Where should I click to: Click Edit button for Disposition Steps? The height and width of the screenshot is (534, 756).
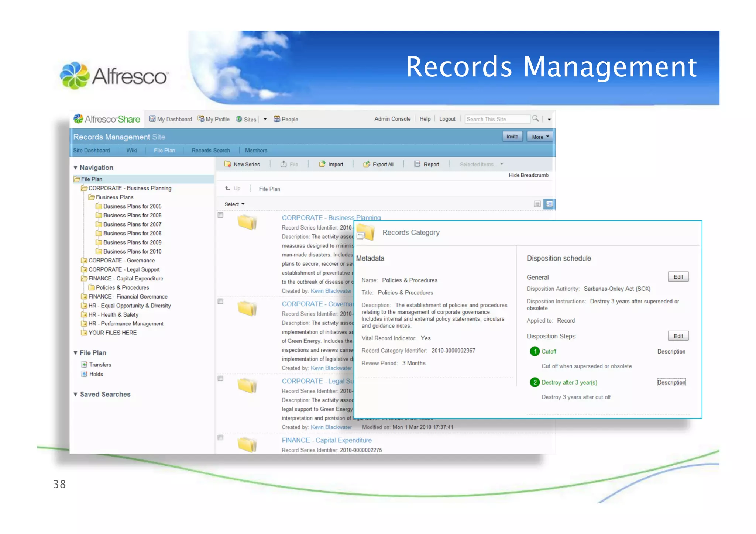[x=678, y=336]
